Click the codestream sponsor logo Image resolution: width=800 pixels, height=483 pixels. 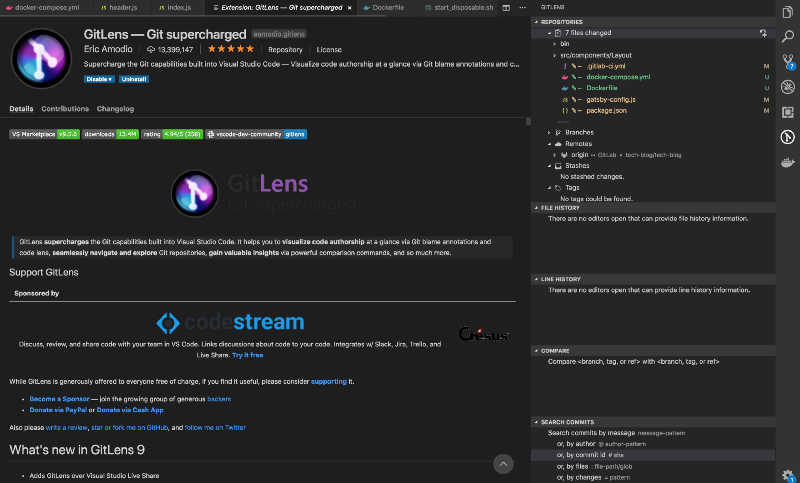(230, 322)
